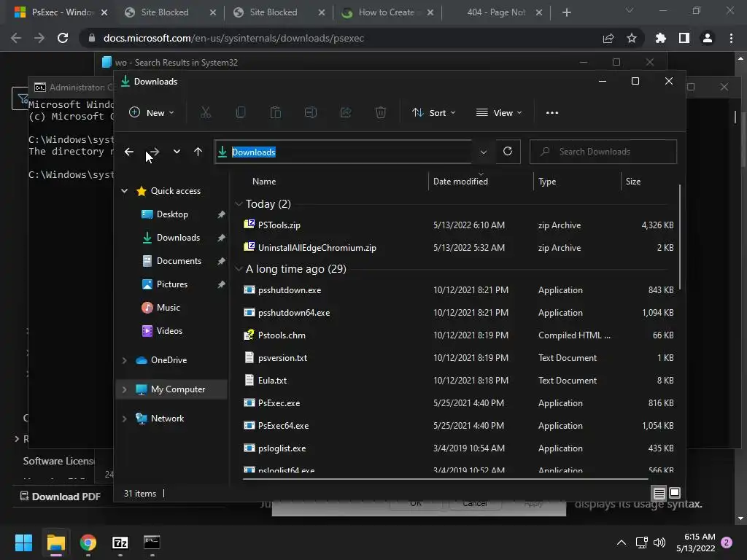
Task: Switch to first Site Blocked tab
Action: [x=164, y=12]
